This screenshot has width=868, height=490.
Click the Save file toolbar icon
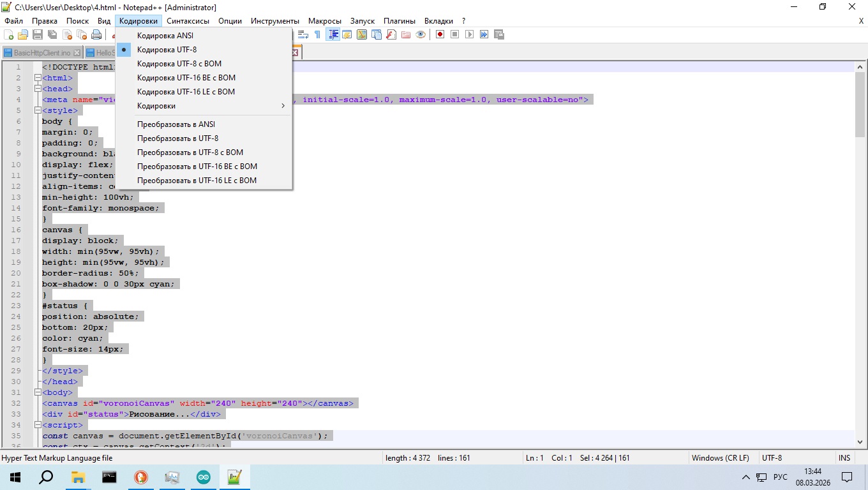point(38,34)
